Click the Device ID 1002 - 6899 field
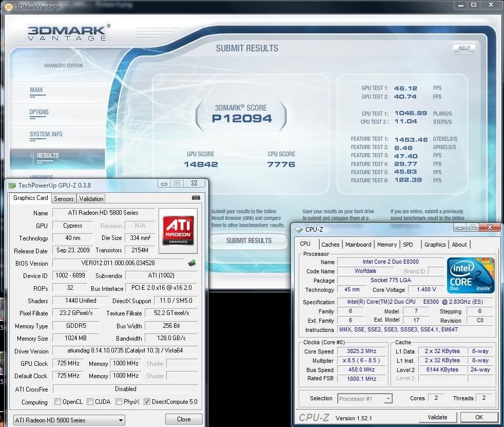The image size is (504, 427). coord(70,275)
